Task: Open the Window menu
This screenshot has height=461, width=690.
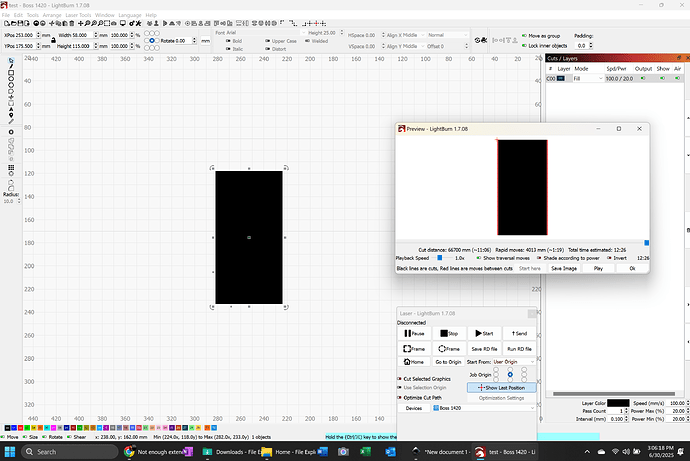Action: click(x=105, y=15)
